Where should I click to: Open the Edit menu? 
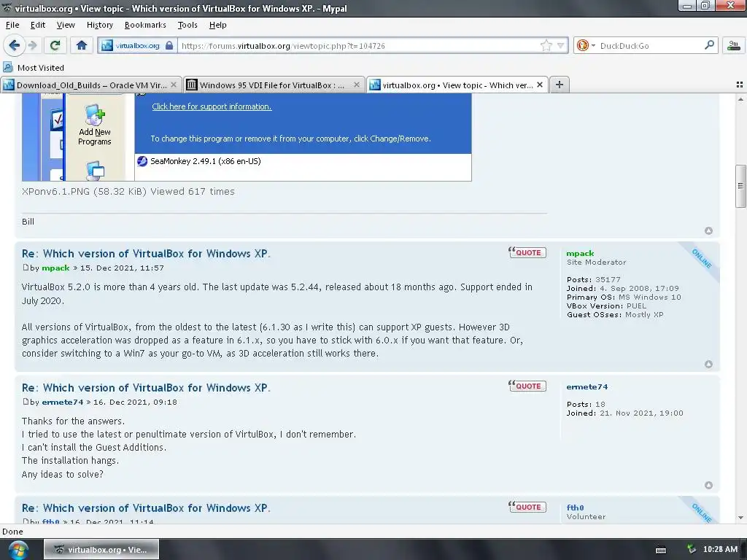coord(38,25)
